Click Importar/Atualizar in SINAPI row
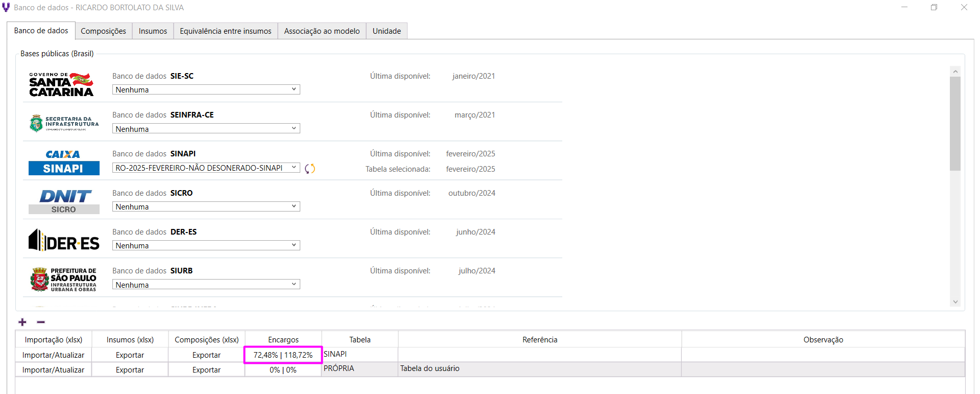980x394 pixels. [x=54, y=355]
